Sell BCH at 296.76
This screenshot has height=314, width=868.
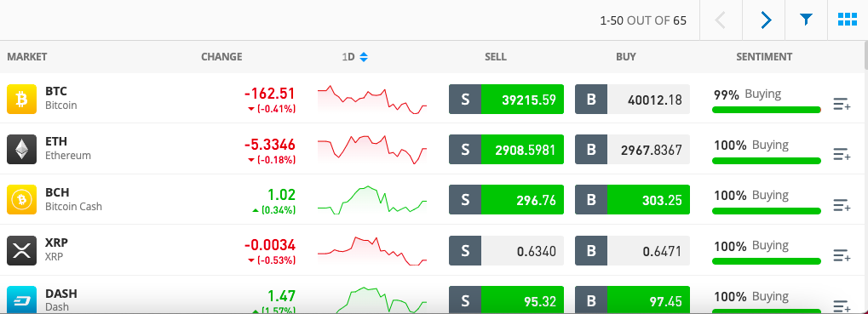506,200
